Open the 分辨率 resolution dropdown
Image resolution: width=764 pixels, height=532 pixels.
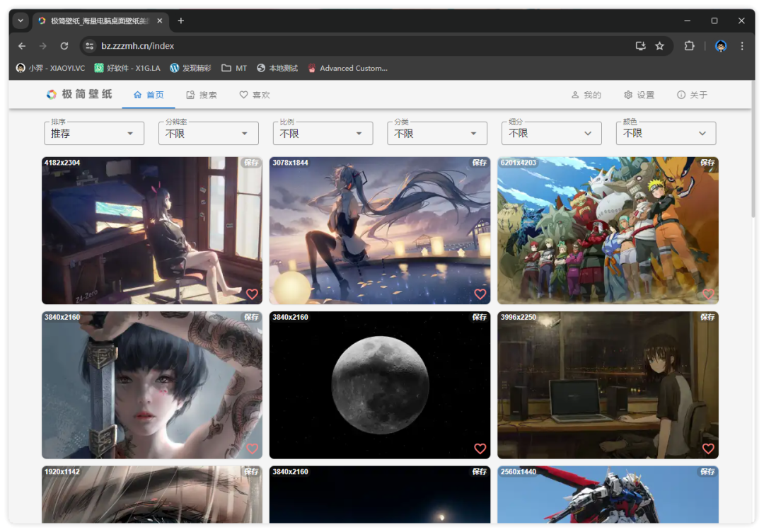[x=209, y=133]
